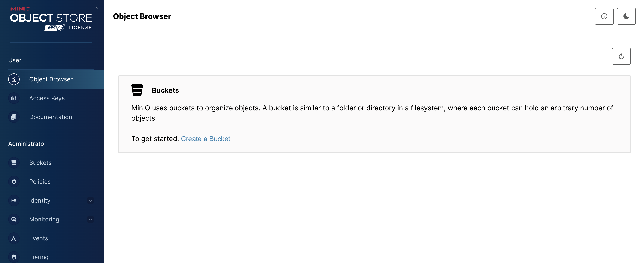Screen dimensions: 644x263
Task: Click the MinIO Object Store logo
Action: pos(51,19)
